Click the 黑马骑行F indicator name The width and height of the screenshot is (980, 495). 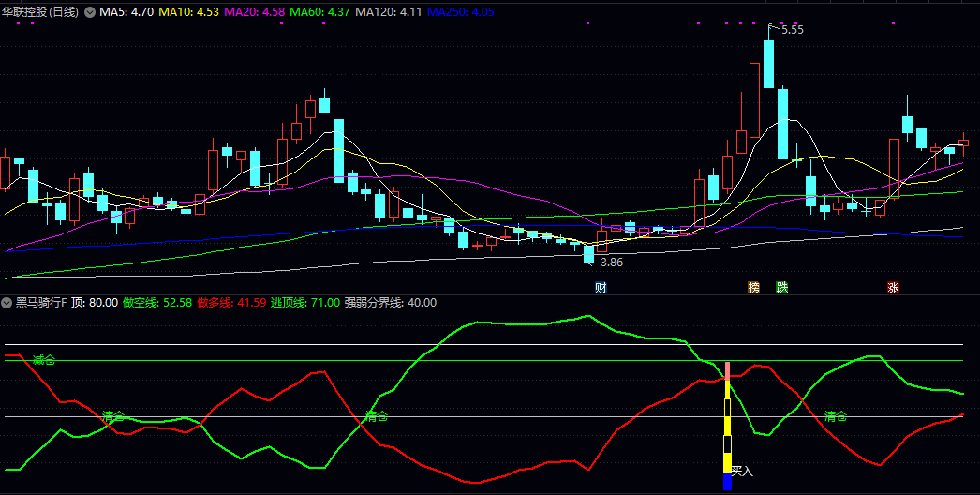41,303
